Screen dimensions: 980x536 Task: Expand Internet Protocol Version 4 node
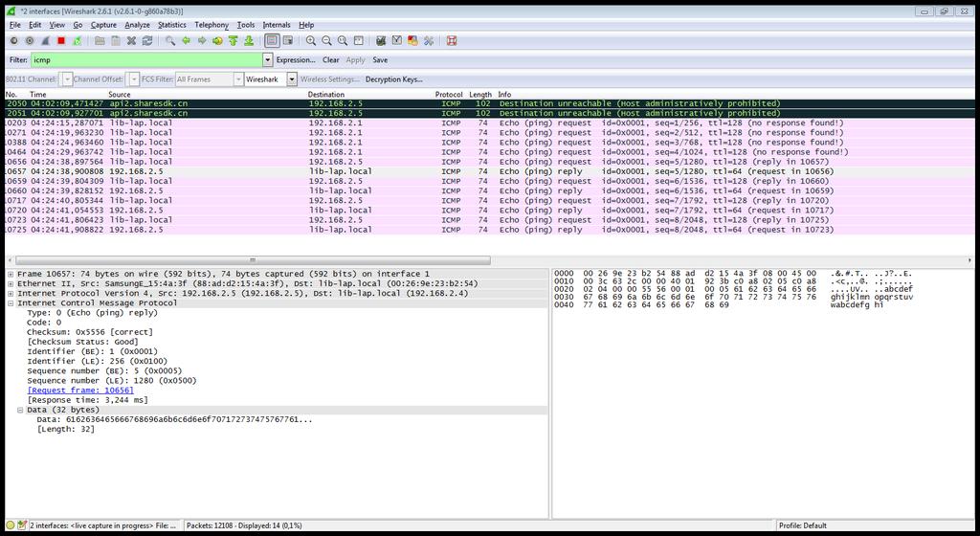pos(11,294)
